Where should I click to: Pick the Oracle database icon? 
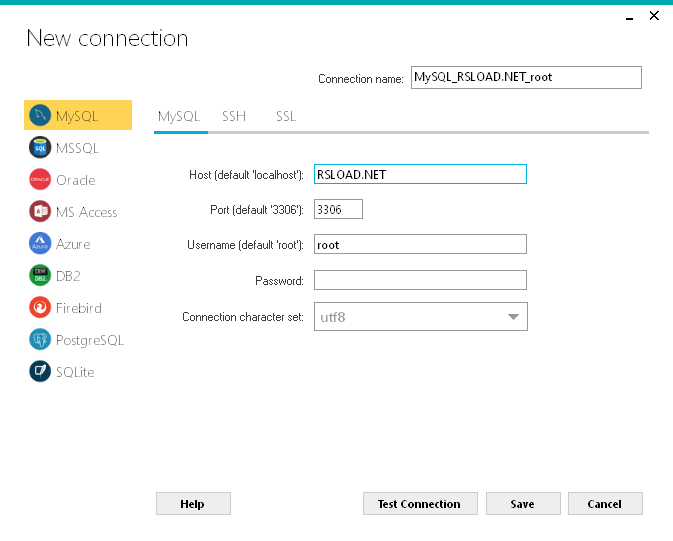(x=40, y=180)
